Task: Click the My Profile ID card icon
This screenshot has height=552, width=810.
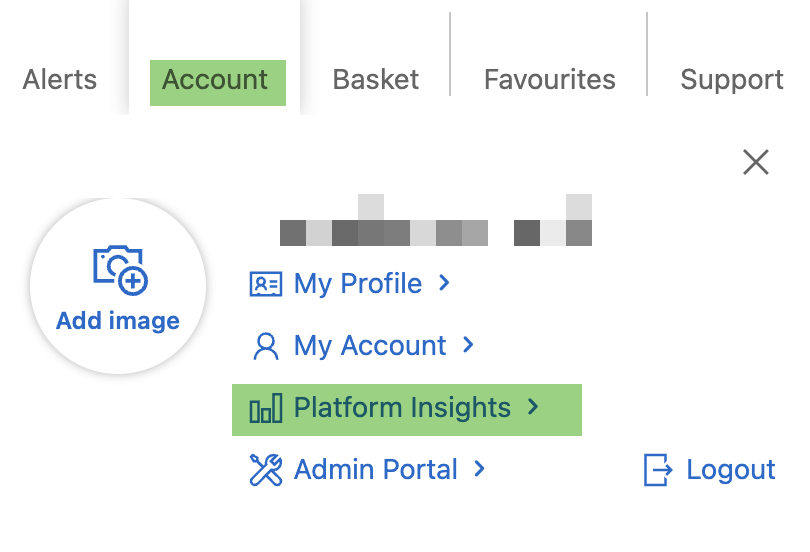Action: [266, 284]
